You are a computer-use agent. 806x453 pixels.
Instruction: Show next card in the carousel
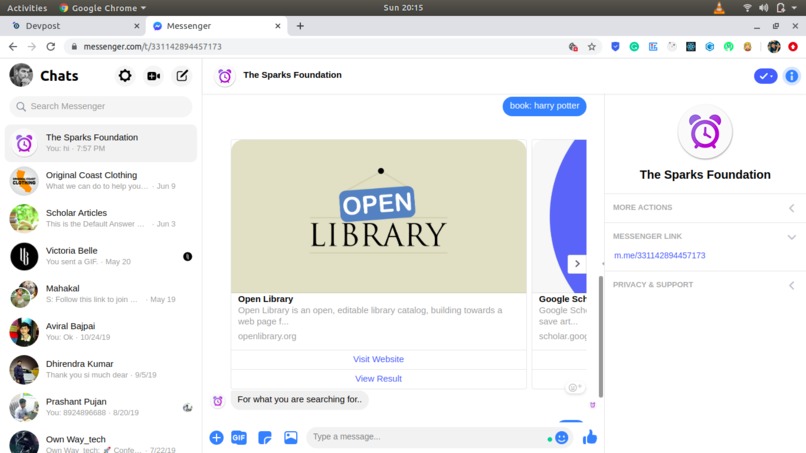(577, 264)
